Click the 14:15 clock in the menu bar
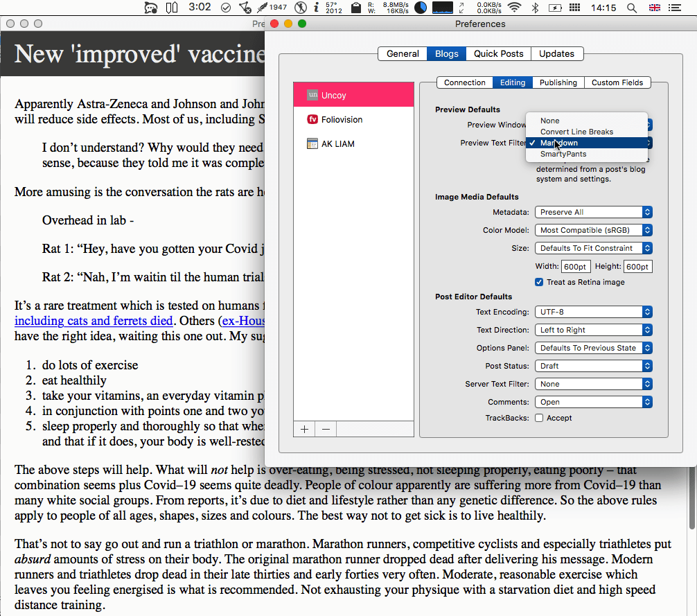The image size is (697, 616). tap(603, 8)
